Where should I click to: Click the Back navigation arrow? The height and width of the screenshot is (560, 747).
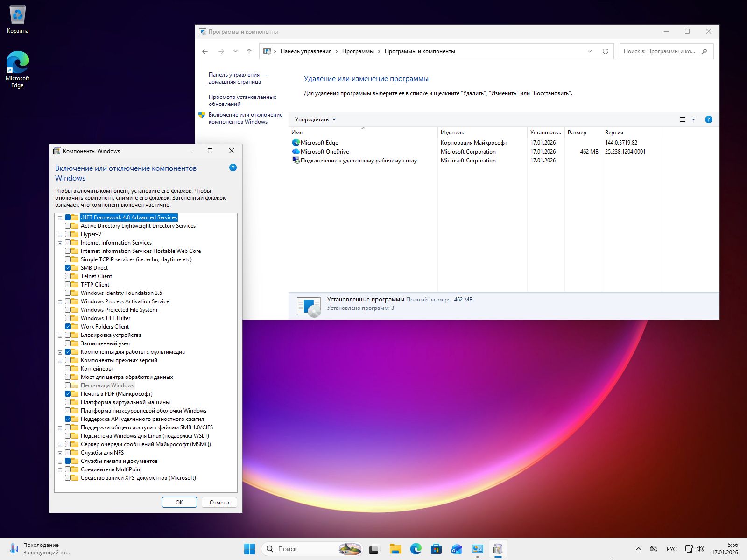[205, 51]
